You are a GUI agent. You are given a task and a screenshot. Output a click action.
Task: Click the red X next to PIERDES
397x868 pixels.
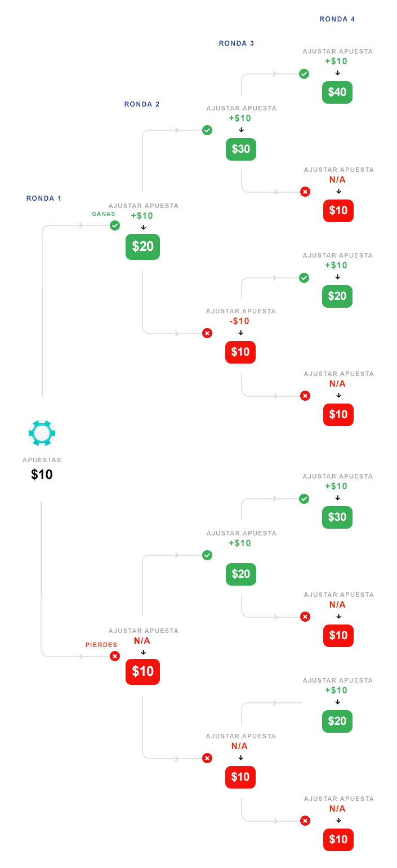115,656
